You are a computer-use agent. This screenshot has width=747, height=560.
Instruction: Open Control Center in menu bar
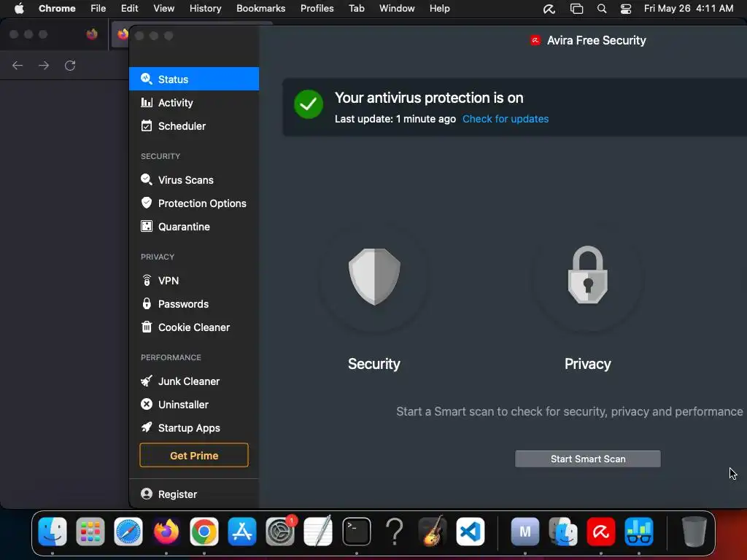point(625,9)
